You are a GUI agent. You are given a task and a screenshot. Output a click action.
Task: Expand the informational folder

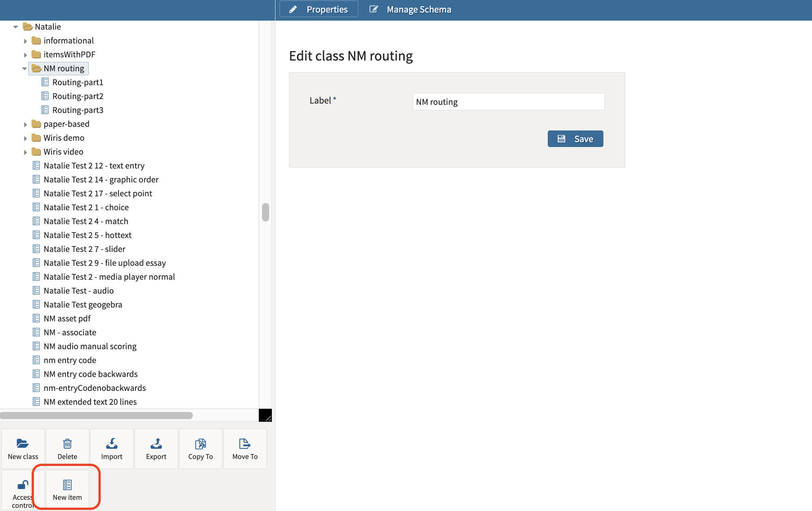[x=25, y=41]
